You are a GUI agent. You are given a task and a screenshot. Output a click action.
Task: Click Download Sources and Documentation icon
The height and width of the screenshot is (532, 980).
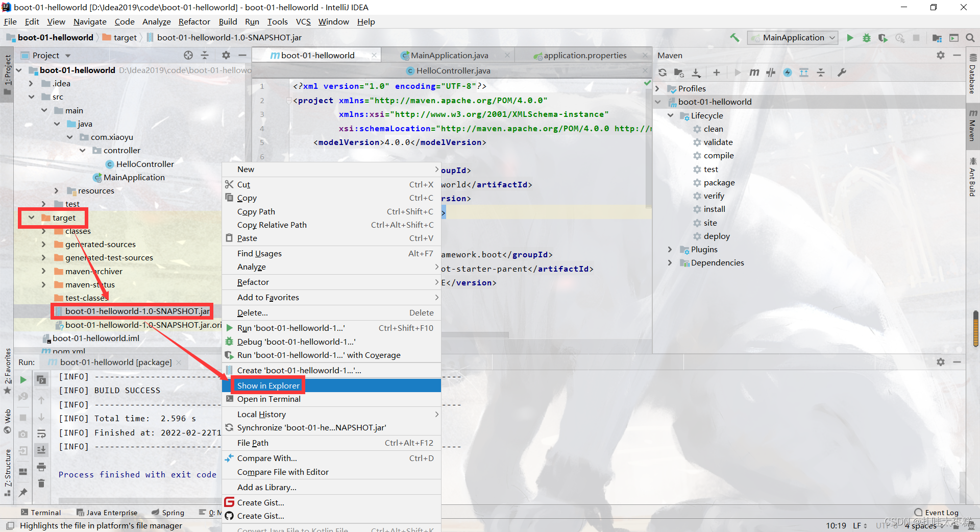696,72
